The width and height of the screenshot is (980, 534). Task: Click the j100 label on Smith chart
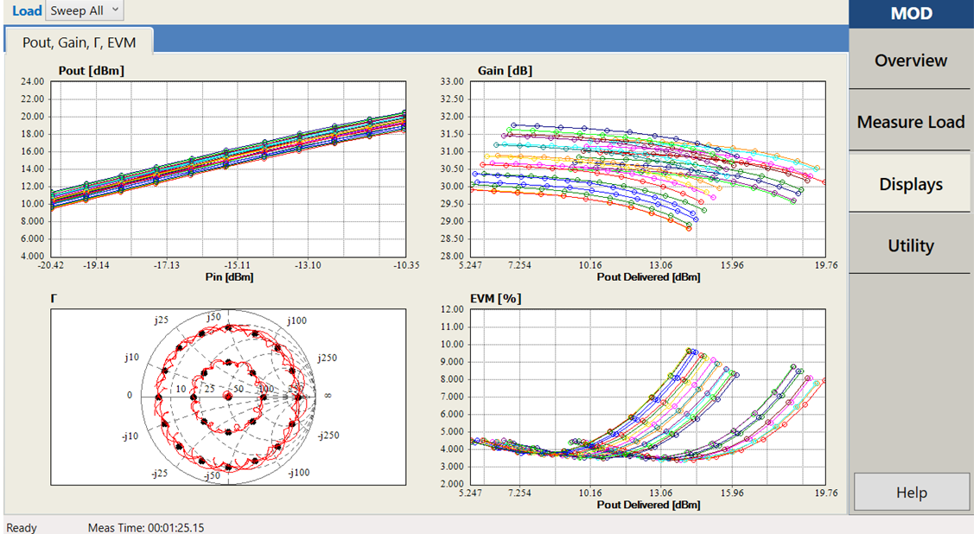[x=297, y=321]
